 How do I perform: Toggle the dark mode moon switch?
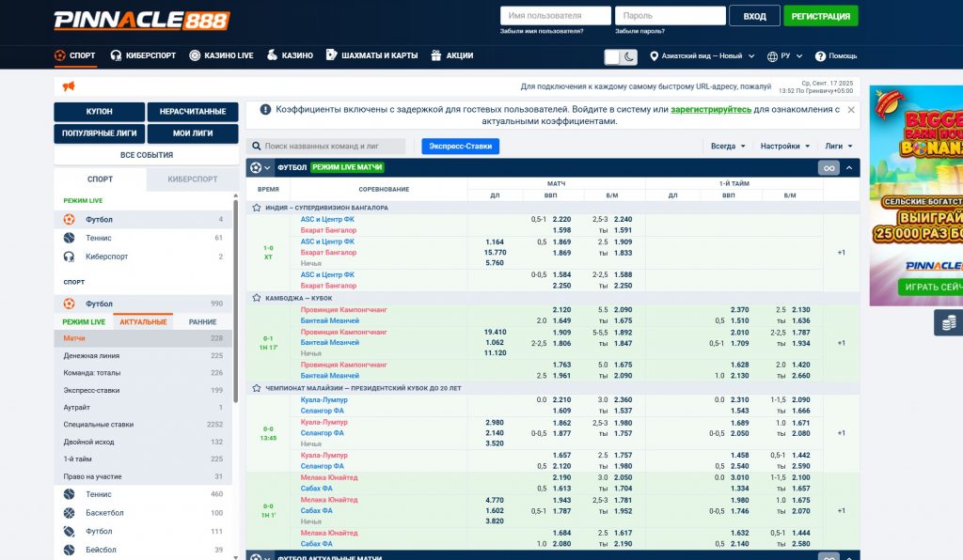(x=622, y=56)
